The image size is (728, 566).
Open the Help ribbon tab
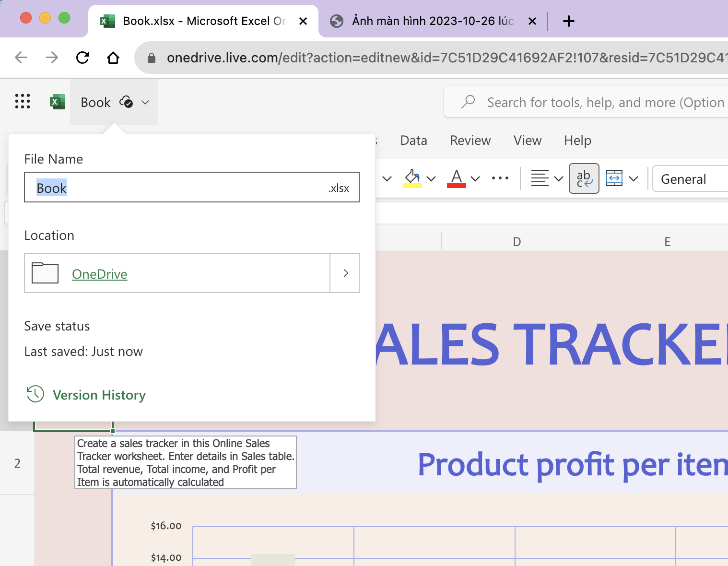tap(577, 140)
